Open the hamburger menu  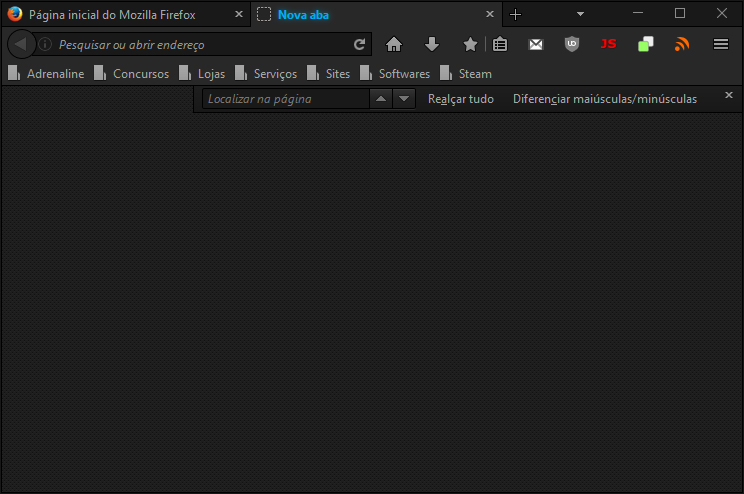pos(720,44)
